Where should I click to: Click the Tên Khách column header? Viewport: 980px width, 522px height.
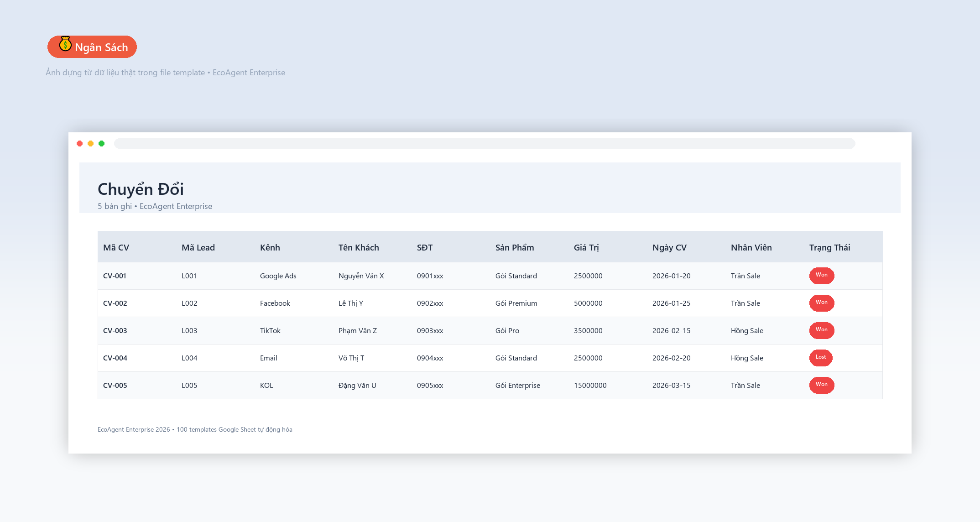point(359,247)
